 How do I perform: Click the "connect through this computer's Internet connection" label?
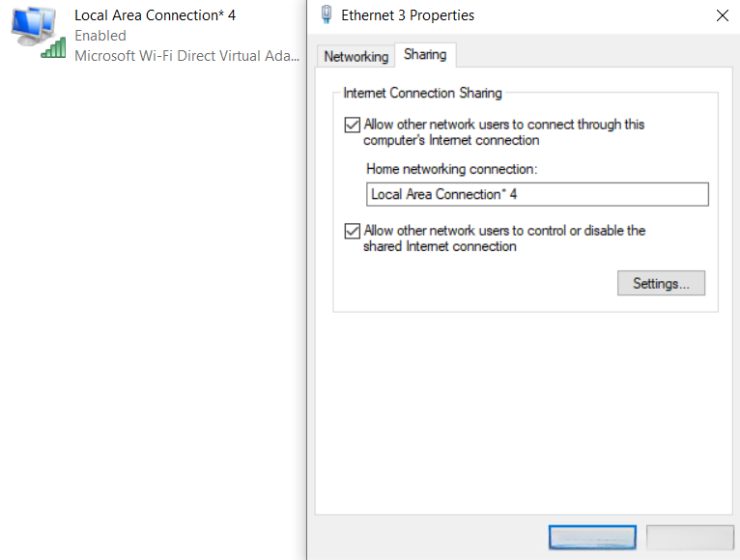point(502,132)
